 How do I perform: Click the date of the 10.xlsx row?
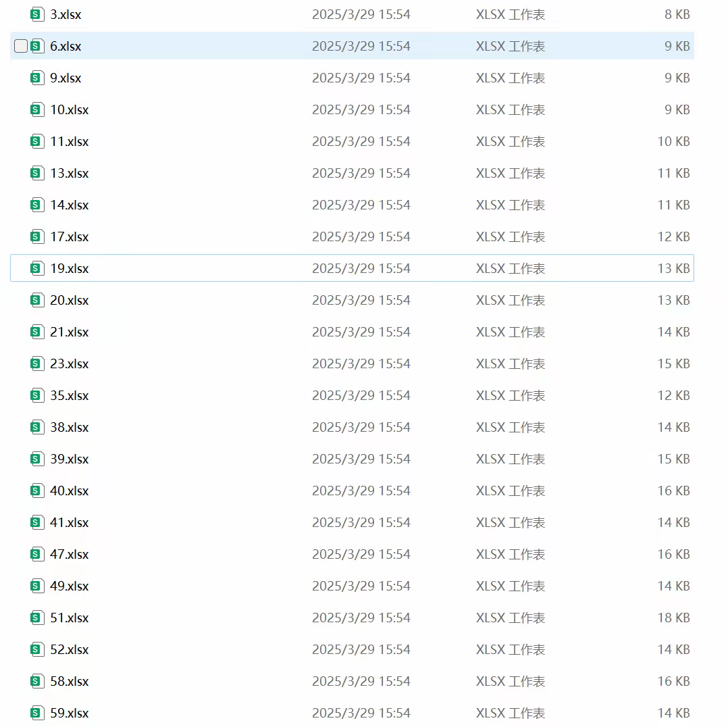tap(361, 109)
